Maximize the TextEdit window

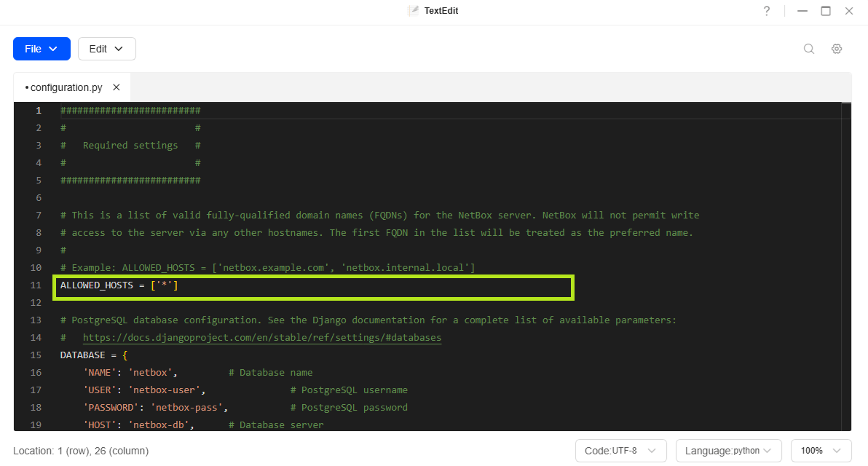coord(826,11)
